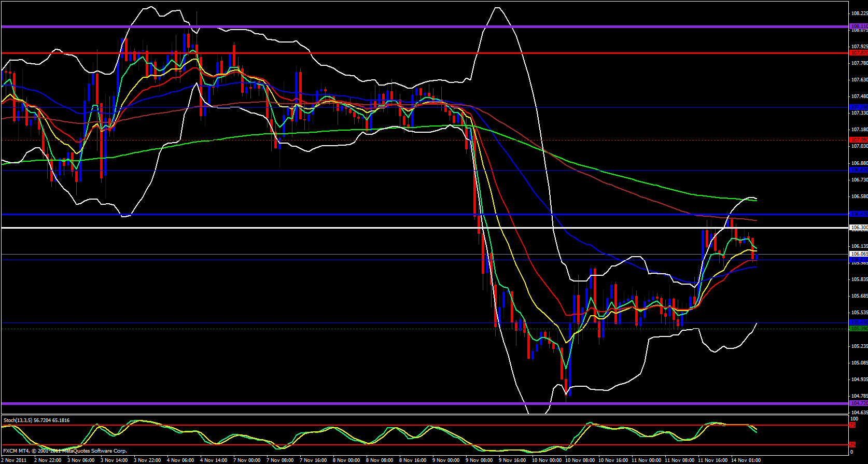Select the current price 106.065 label
Screen dimensions: 868x464
[x=858, y=254]
